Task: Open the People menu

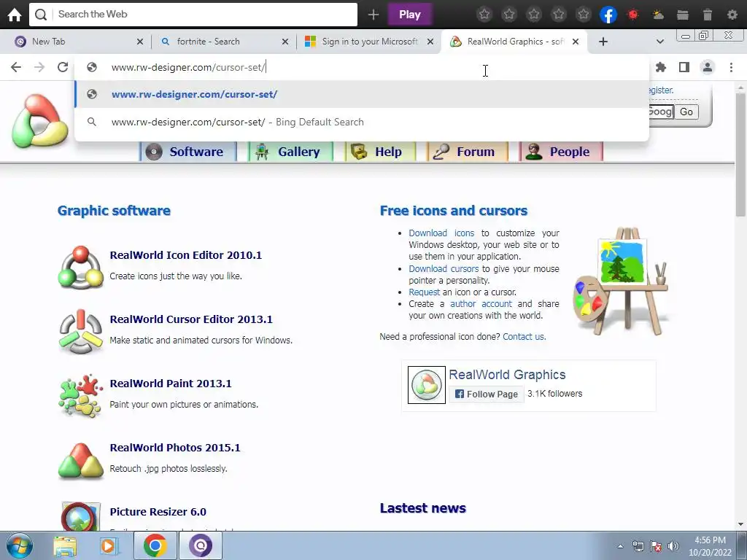Action: click(561, 152)
